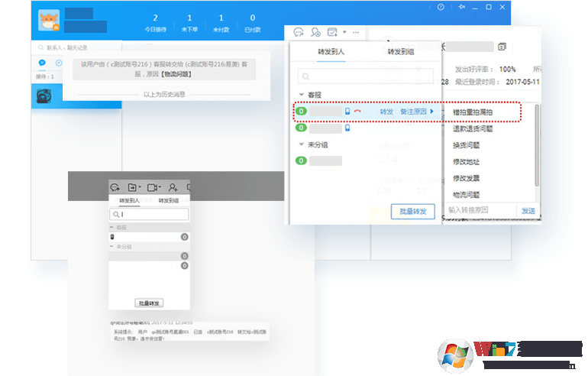
Task: Click the 今日接待 counter in the header
Action: pyautogui.click(x=155, y=22)
